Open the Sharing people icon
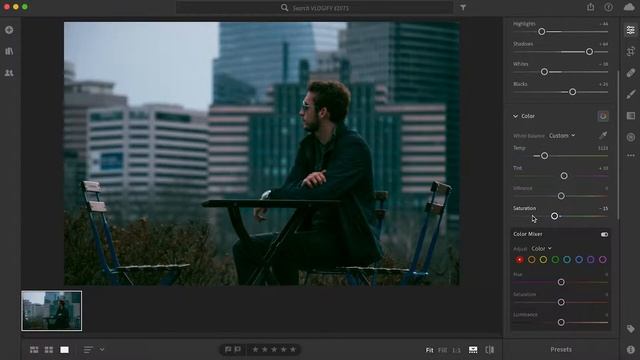Image resolution: width=640 pixels, height=360 pixels. point(9,73)
